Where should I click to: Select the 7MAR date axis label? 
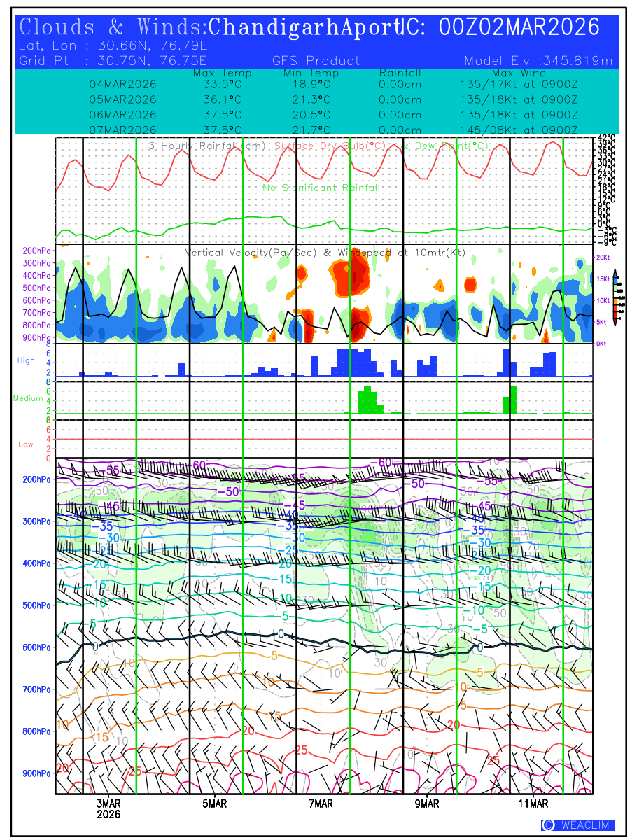point(320,804)
